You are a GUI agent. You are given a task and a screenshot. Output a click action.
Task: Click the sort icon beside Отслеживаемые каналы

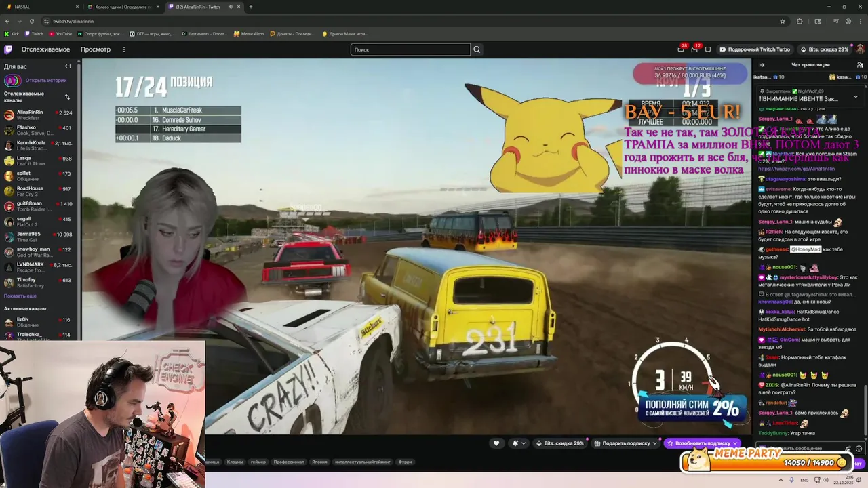pos(67,97)
